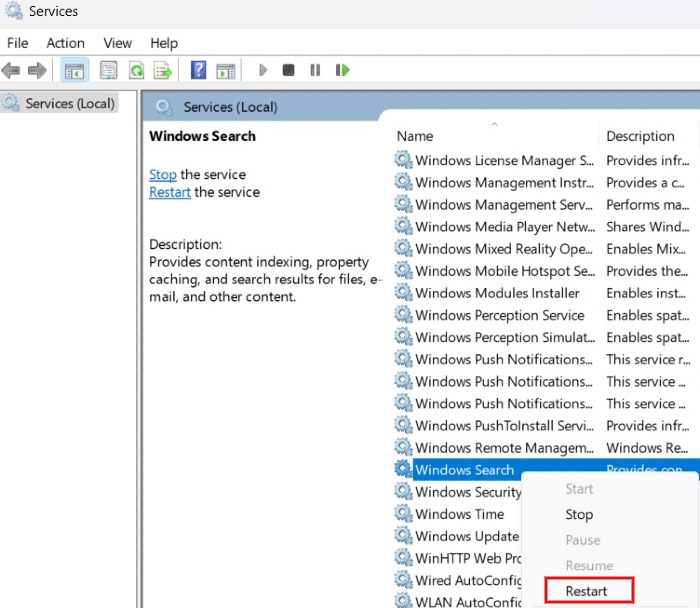Choose Stop in the context menu

point(579,514)
